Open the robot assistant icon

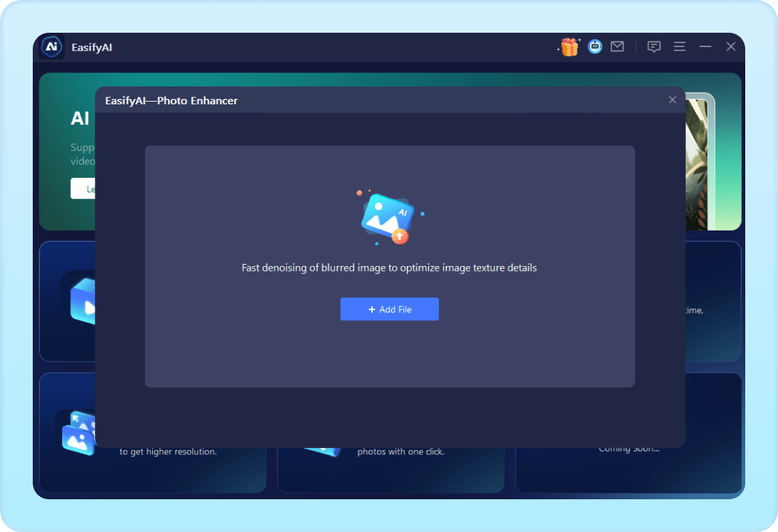(x=594, y=46)
